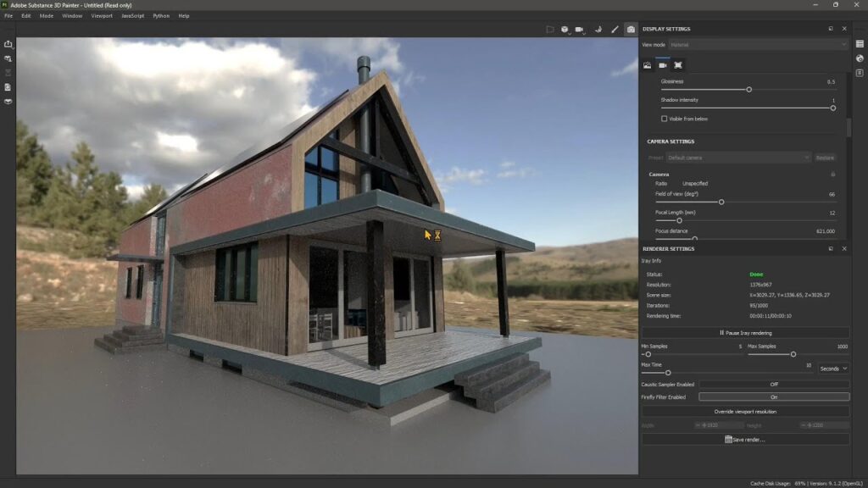Click the Field of view slider handle
This screenshot has height=488, width=868.
pos(721,202)
